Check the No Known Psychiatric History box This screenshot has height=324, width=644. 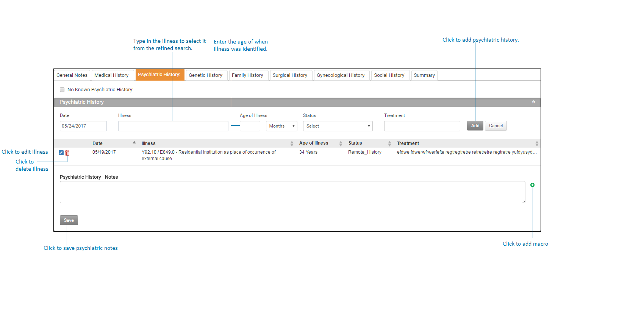[62, 90]
